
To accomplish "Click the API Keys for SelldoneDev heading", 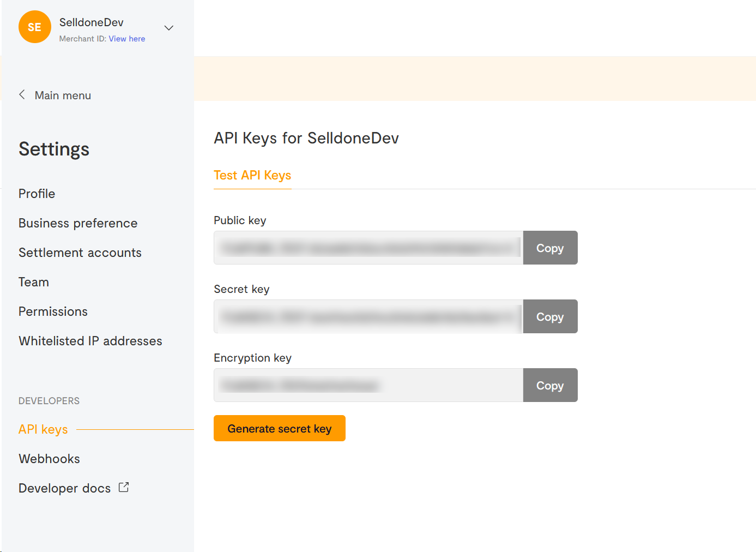I will [306, 138].
